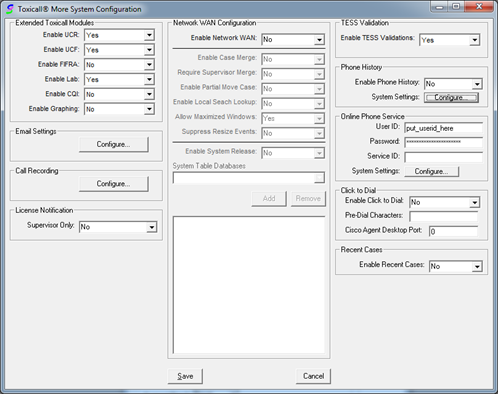Click the User ID input field
The image size is (498, 394).
click(x=444, y=128)
